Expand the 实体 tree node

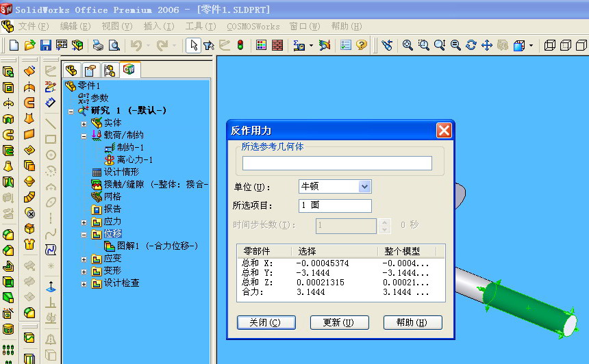(84, 124)
